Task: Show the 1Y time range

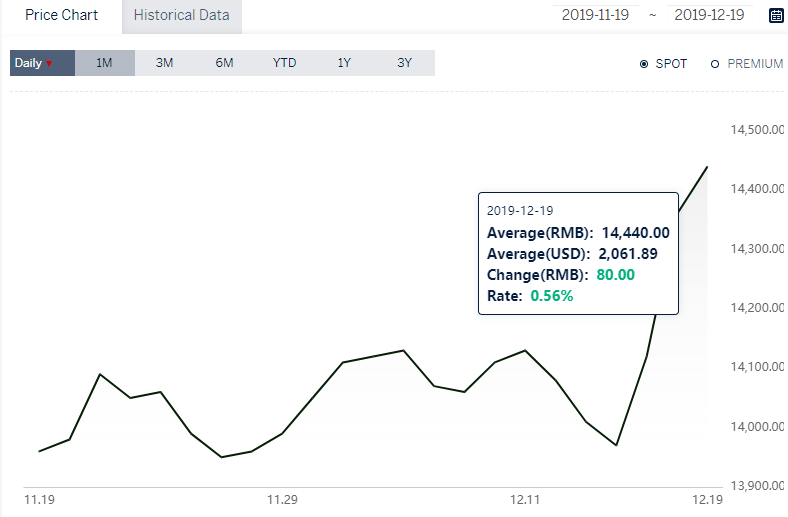Action: [x=344, y=63]
